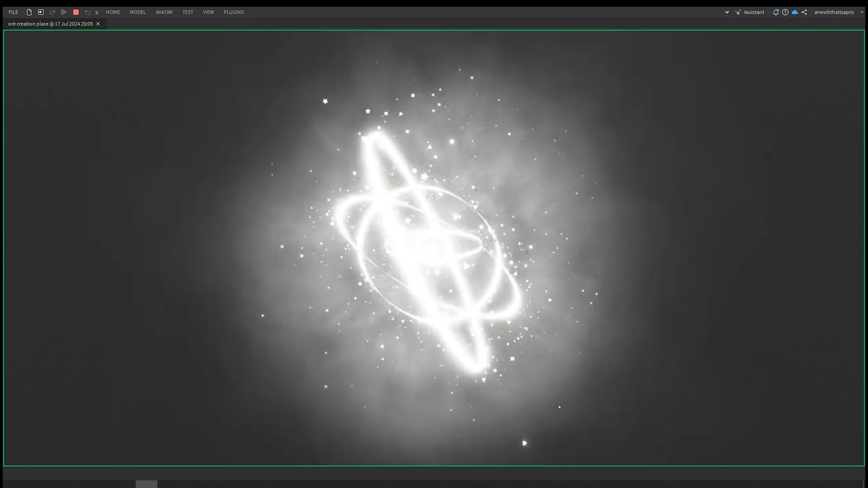Viewport: 868px width, 488px height.
Task: Open the account dropdown arrow
Action: click(x=861, y=12)
